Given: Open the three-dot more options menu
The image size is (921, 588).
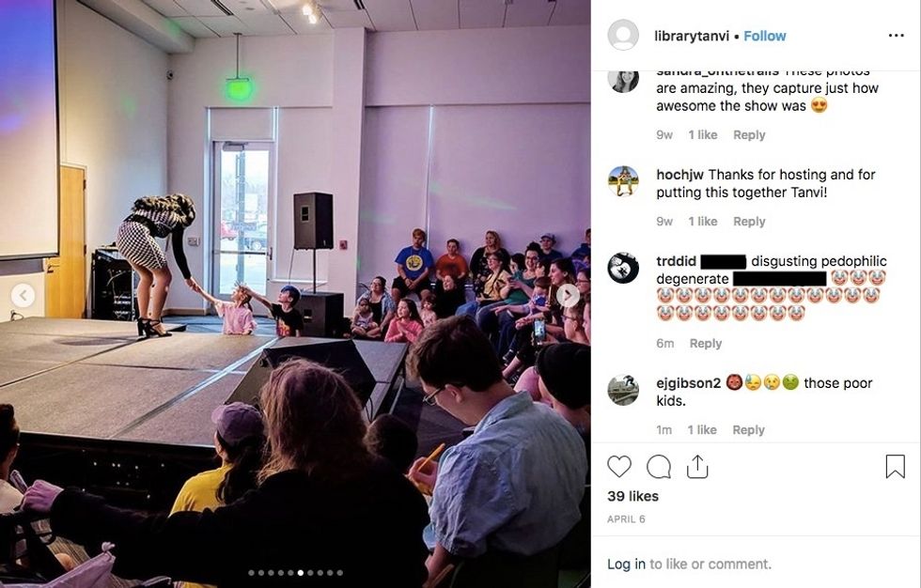Looking at the screenshot, I should coord(897,36).
